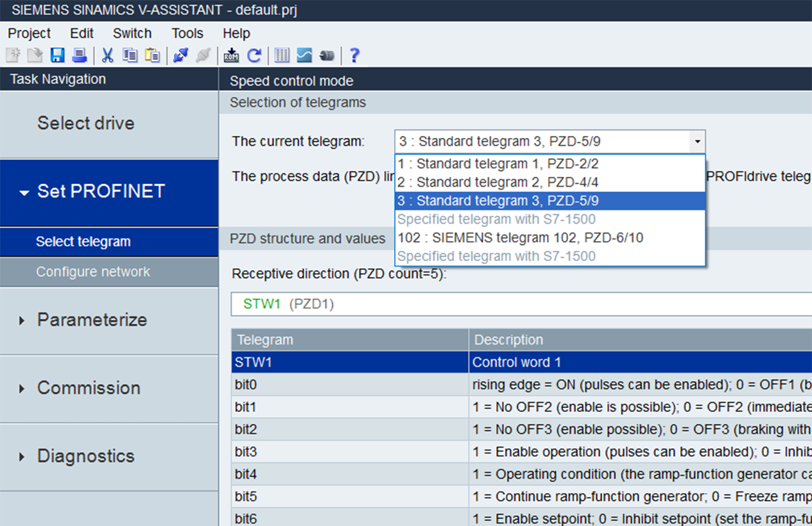Screen dimensions: 812x526
Task: Click the New project toolbar icon
Action: click(x=13, y=56)
